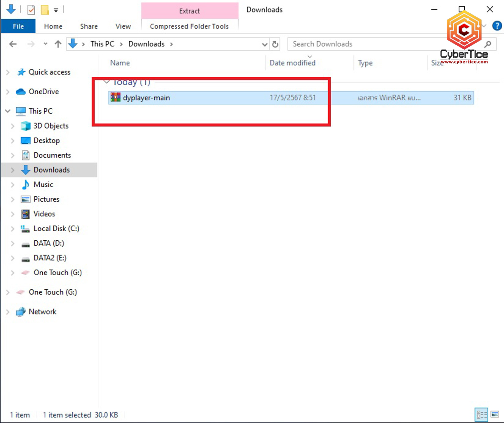The height and width of the screenshot is (423, 504).
Task: Click the Back navigation arrow
Action: (13, 44)
